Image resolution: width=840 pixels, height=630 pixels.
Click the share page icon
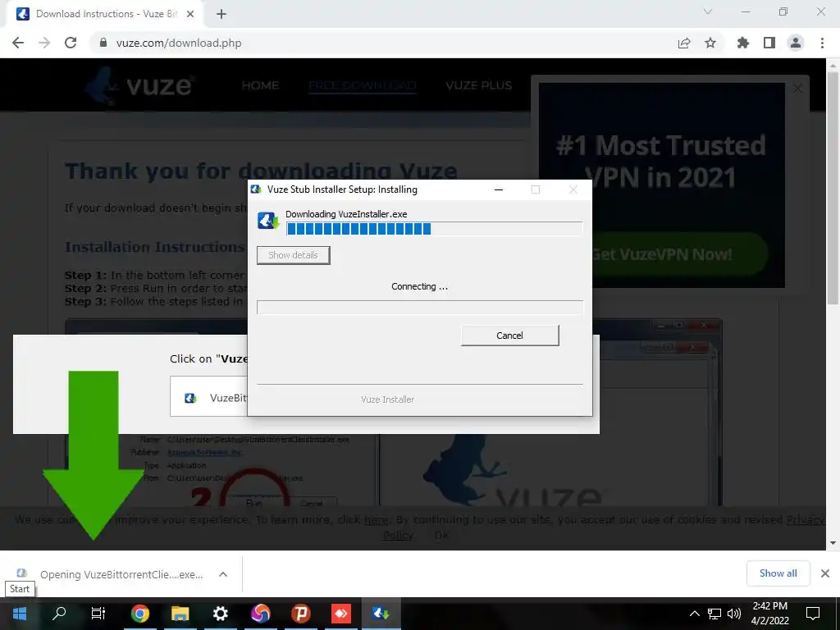click(684, 43)
